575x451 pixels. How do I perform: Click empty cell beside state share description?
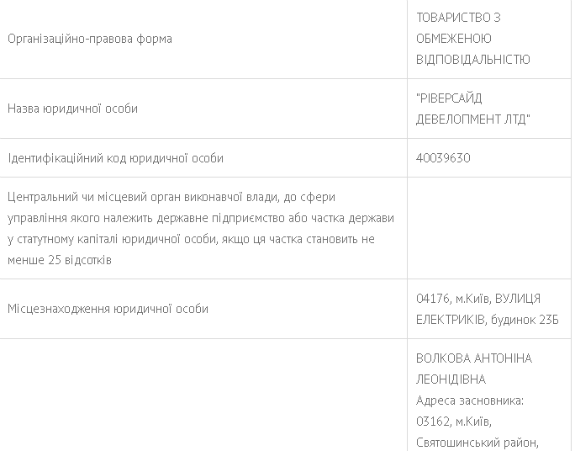pyautogui.click(x=489, y=228)
